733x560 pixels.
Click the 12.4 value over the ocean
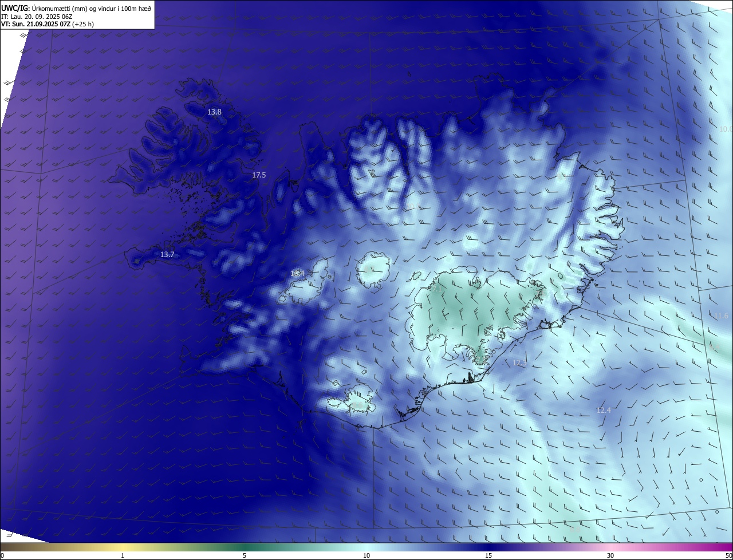(604, 411)
